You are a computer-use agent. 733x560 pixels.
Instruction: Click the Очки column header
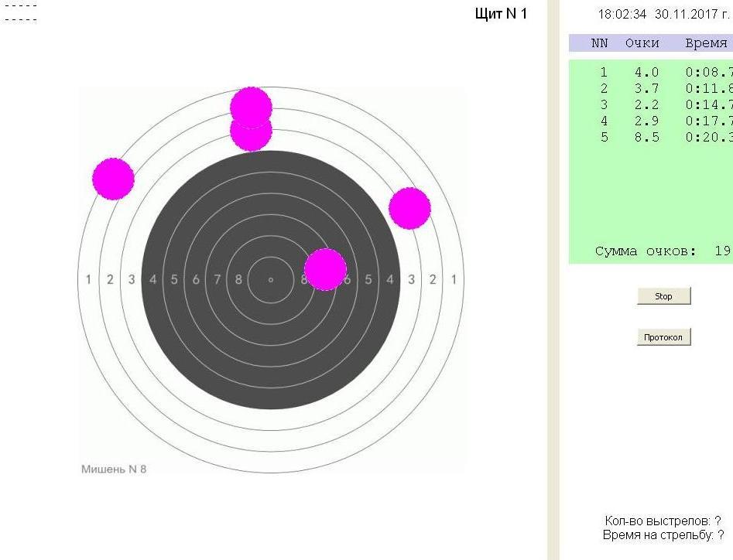[642, 43]
